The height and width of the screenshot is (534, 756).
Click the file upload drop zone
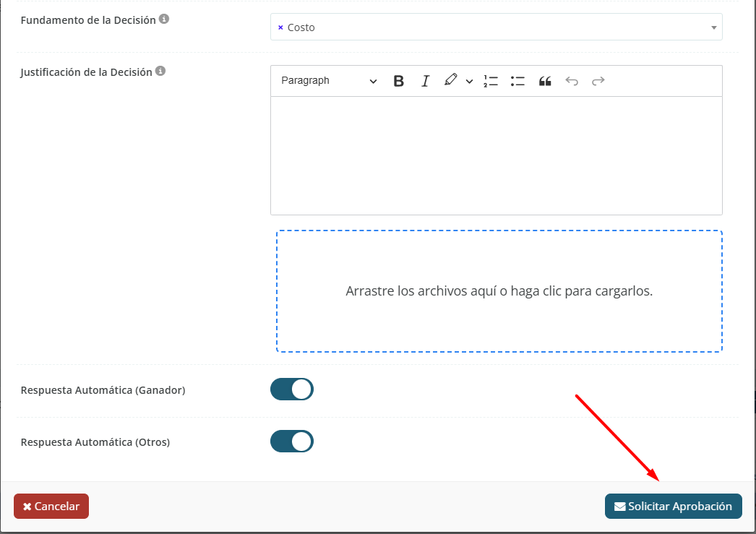pos(499,291)
